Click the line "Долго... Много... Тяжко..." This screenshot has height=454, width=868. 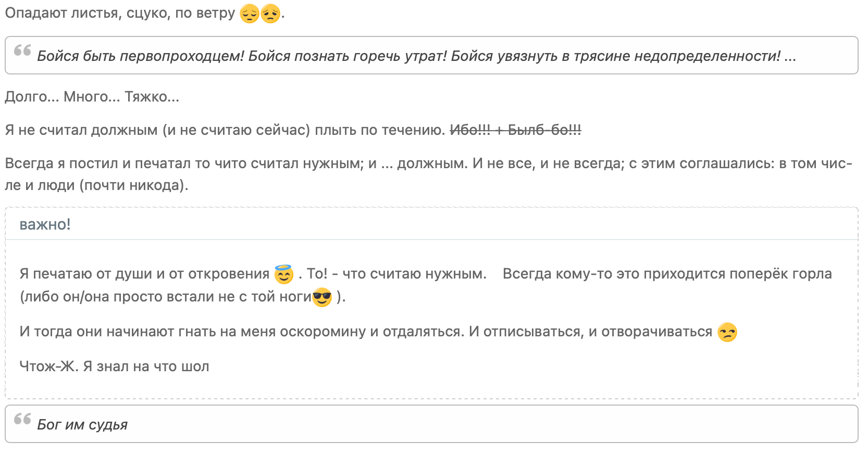coord(92,97)
